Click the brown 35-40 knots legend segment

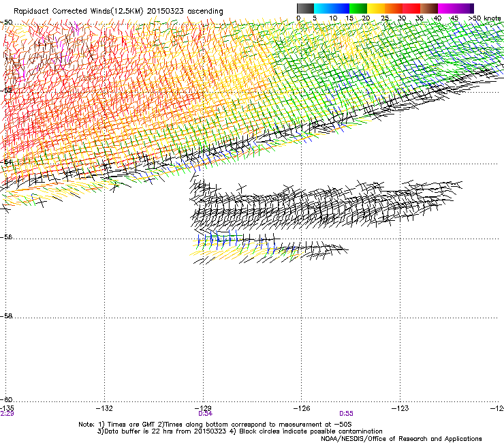(x=429, y=8)
